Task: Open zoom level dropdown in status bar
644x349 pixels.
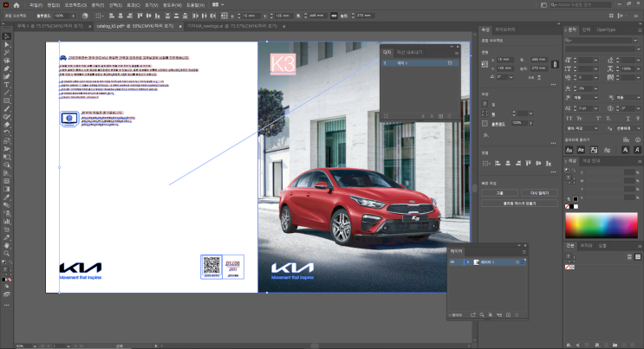Action: [x=35, y=346]
